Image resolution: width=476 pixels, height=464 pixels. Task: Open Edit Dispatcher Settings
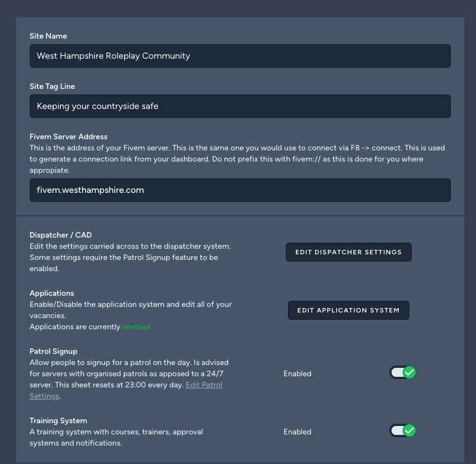point(348,252)
